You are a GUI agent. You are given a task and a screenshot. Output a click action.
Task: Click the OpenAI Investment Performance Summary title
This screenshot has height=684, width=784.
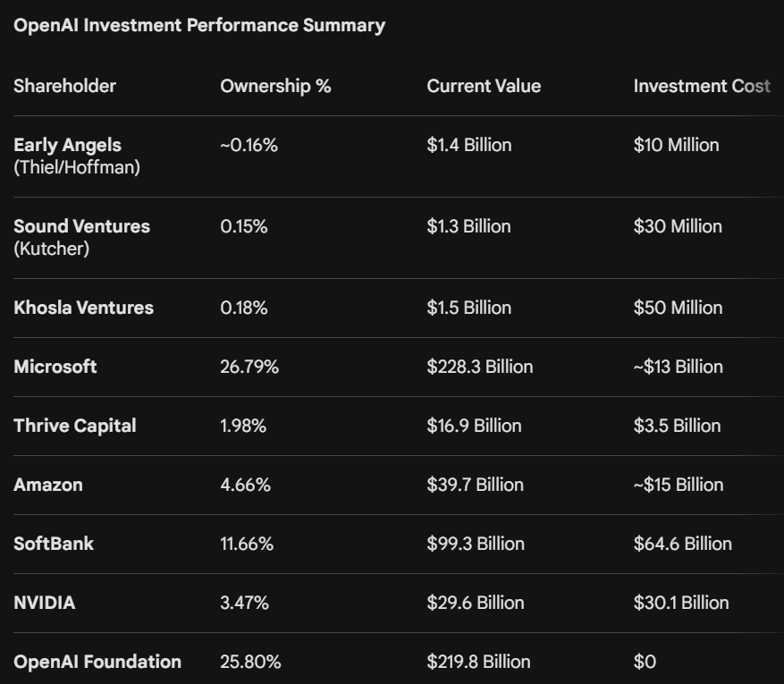pyautogui.click(x=199, y=25)
